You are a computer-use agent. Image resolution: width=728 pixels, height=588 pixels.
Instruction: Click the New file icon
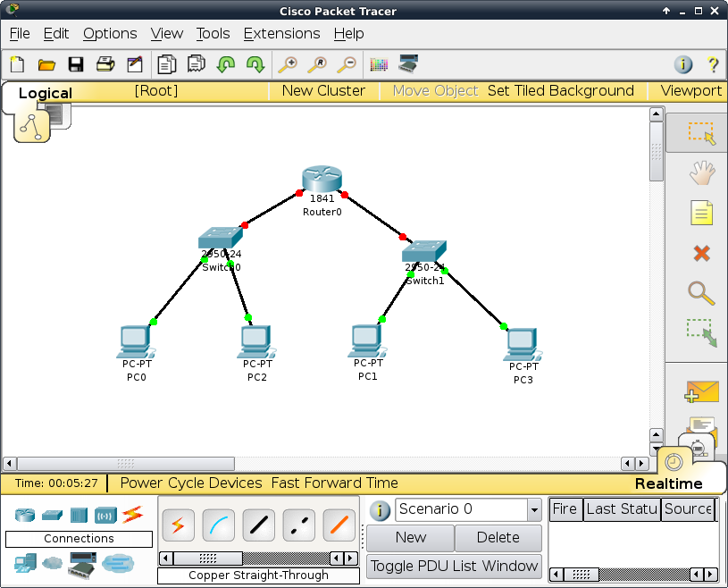click(x=17, y=64)
